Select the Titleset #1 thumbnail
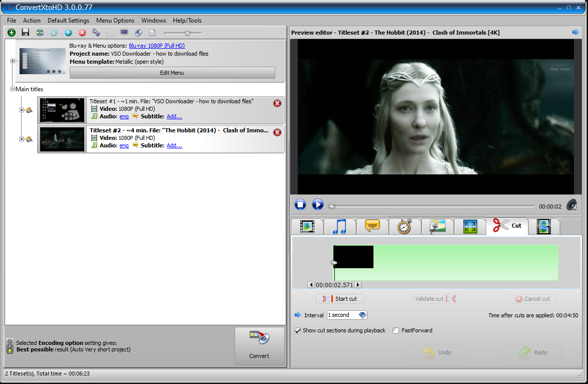Screen dimensions: 588x384 coord(62,110)
